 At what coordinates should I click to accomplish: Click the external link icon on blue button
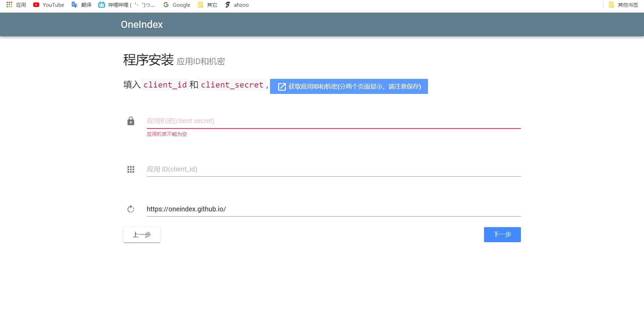[282, 87]
